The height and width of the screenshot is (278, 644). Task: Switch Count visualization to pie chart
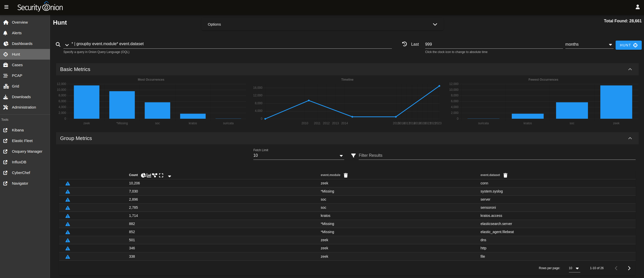point(143,175)
